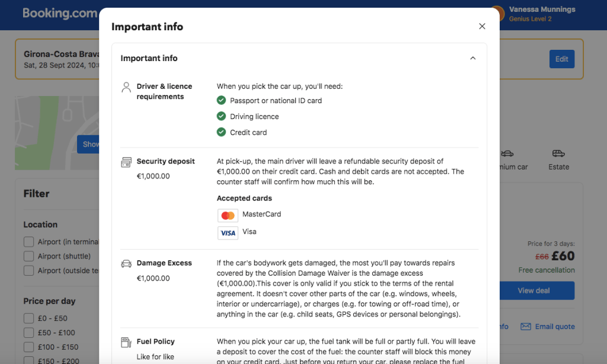Tick the Airport (shuttle) checkbox
607x364 pixels.
(x=28, y=256)
